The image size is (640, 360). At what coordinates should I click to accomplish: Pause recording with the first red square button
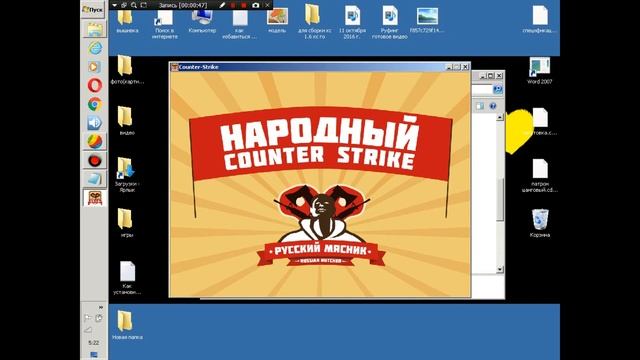click(233, 5)
